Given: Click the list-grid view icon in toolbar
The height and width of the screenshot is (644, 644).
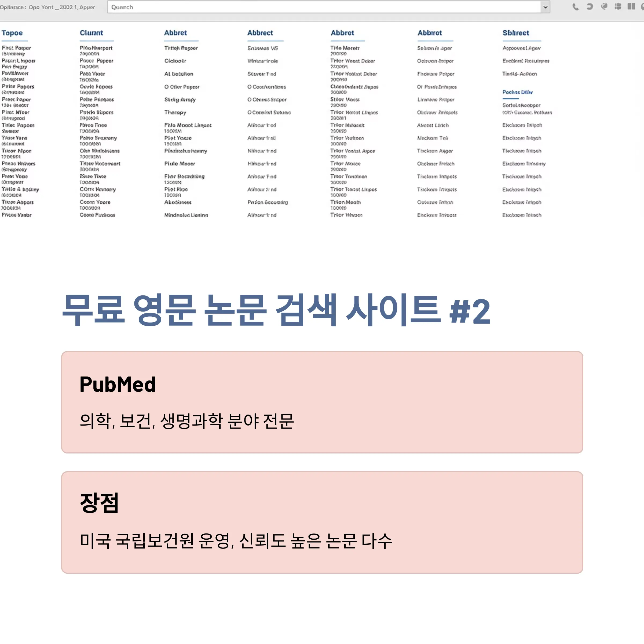Looking at the screenshot, I should (618, 6).
